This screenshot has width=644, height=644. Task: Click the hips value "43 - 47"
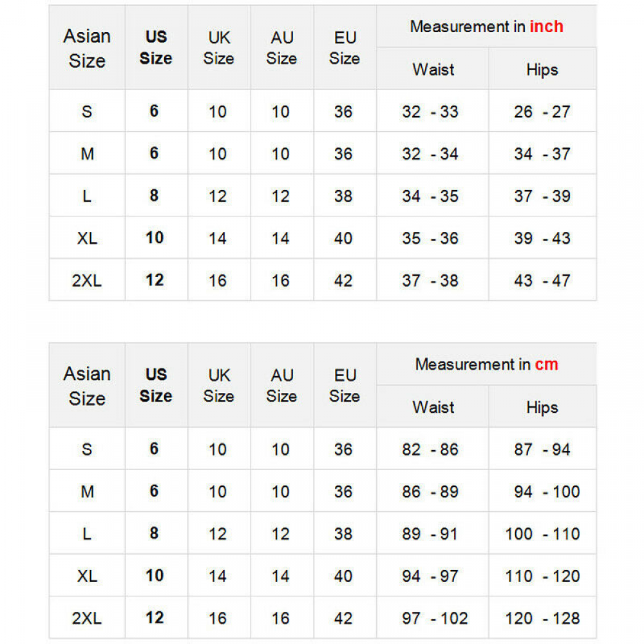[x=542, y=281]
